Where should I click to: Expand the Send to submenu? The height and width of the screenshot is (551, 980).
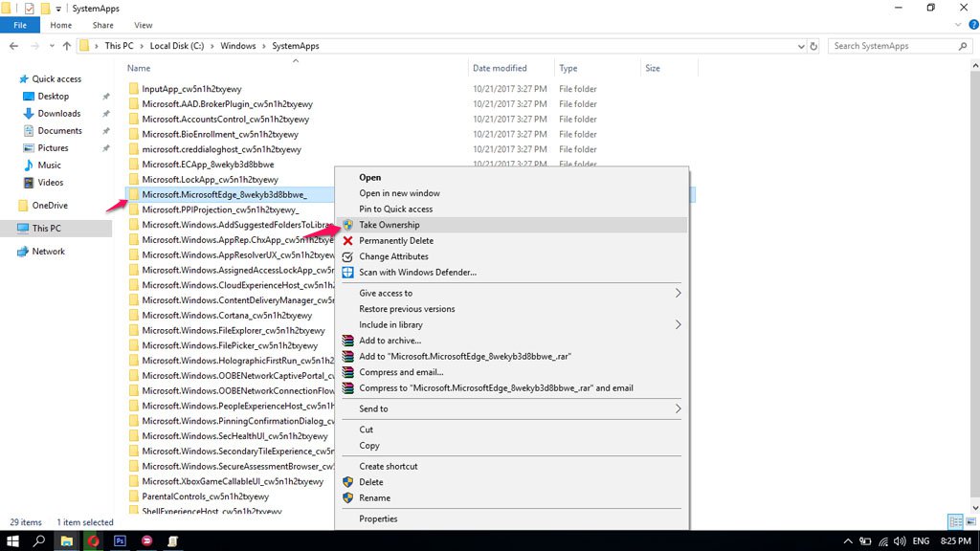679,408
